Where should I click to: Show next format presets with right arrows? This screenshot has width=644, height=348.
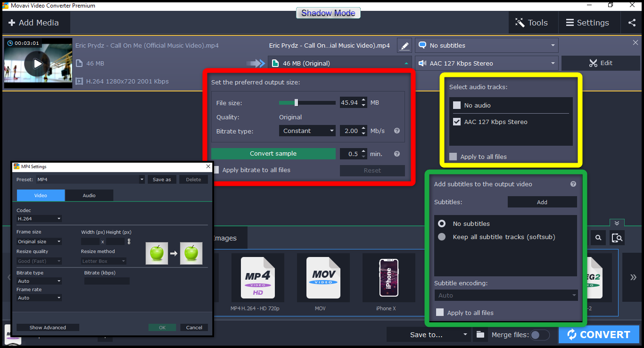click(633, 277)
